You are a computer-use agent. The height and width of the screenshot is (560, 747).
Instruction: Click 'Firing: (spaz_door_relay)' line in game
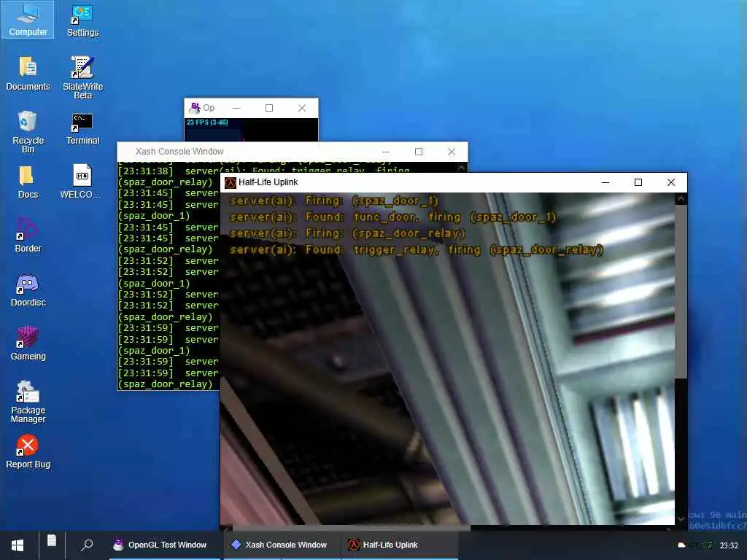coord(347,233)
